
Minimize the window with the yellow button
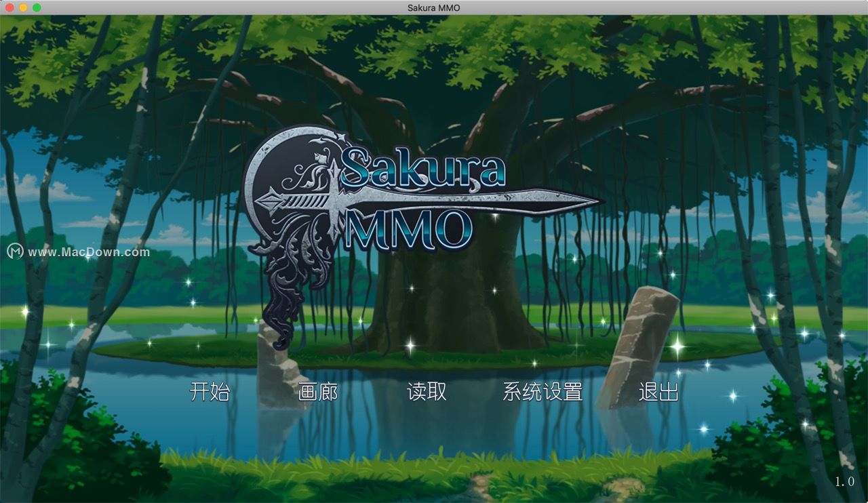point(23,7)
